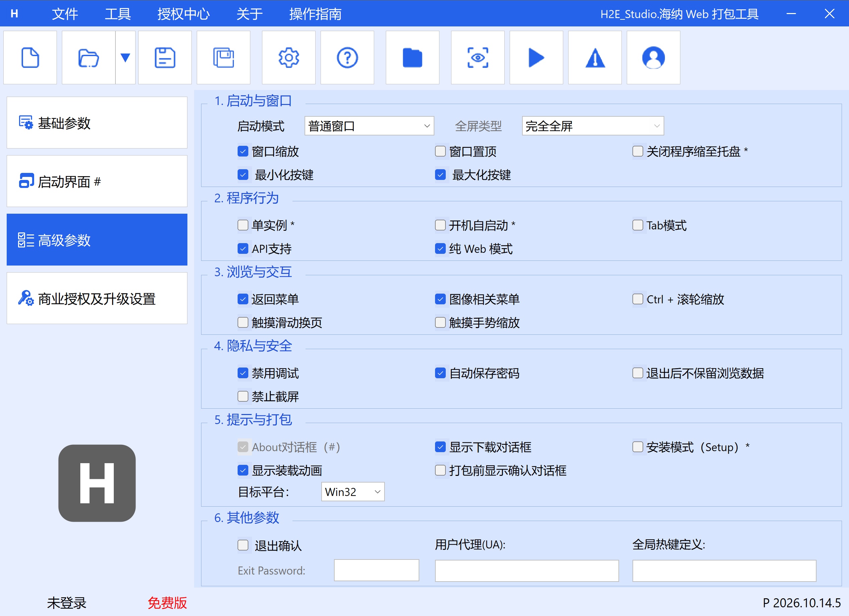849x616 pixels.
Task: Click the version text P 2026.10.14.5
Action: [801, 603]
